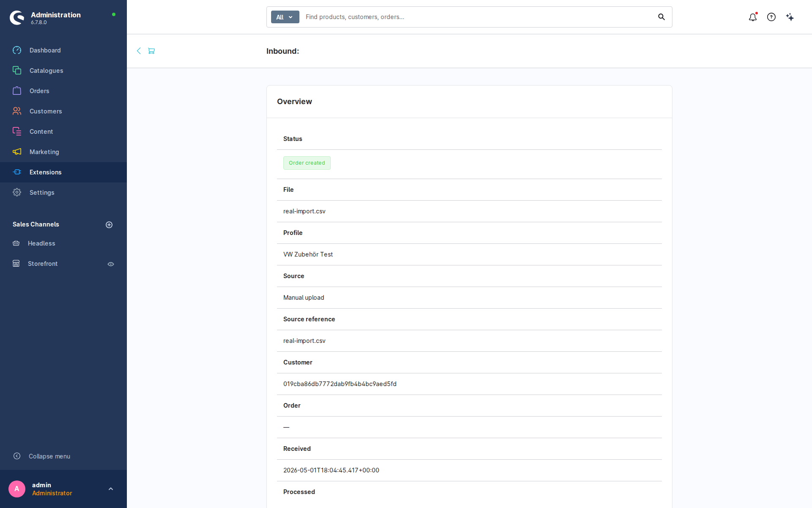Open the help question mark icon
This screenshot has width=812, height=508.
pyautogui.click(x=771, y=17)
